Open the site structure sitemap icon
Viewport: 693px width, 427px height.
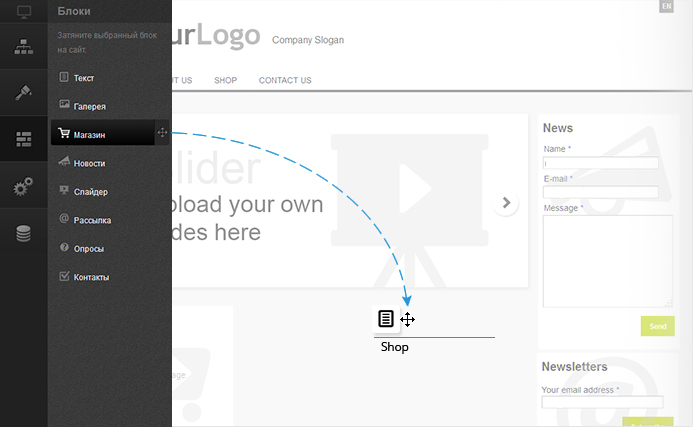click(x=23, y=46)
